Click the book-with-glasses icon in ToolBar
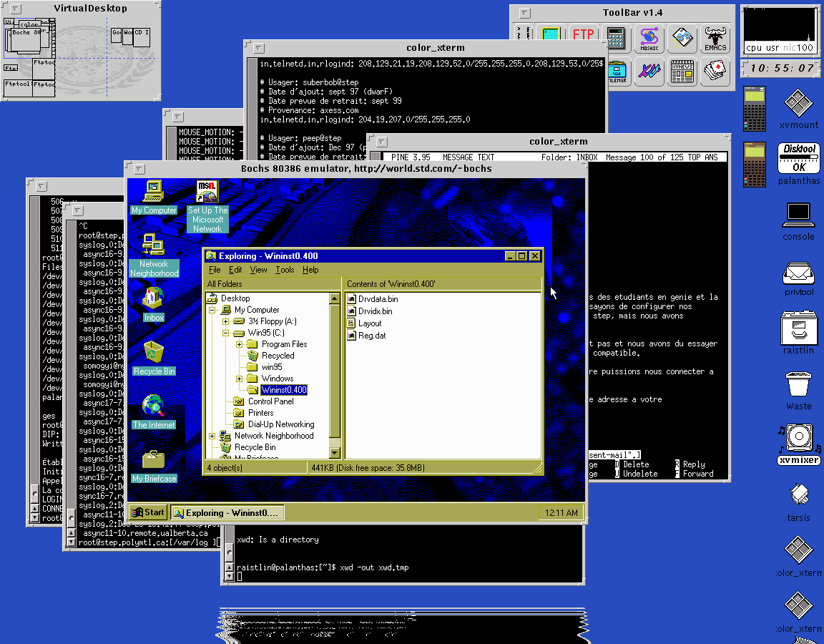824x644 pixels. 682,39
